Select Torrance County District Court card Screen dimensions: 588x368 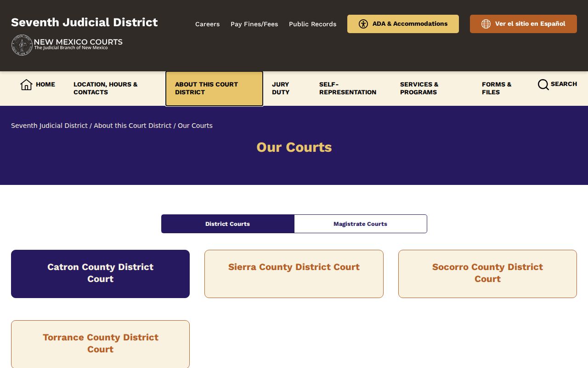point(100,344)
